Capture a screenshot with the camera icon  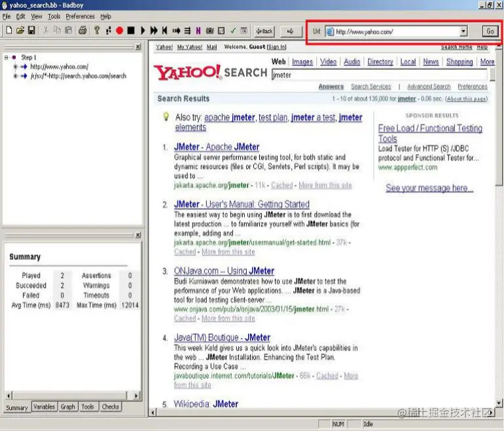coord(210,31)
